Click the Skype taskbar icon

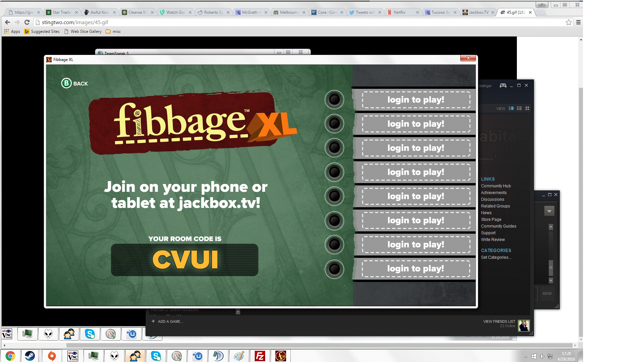[156, 356]
